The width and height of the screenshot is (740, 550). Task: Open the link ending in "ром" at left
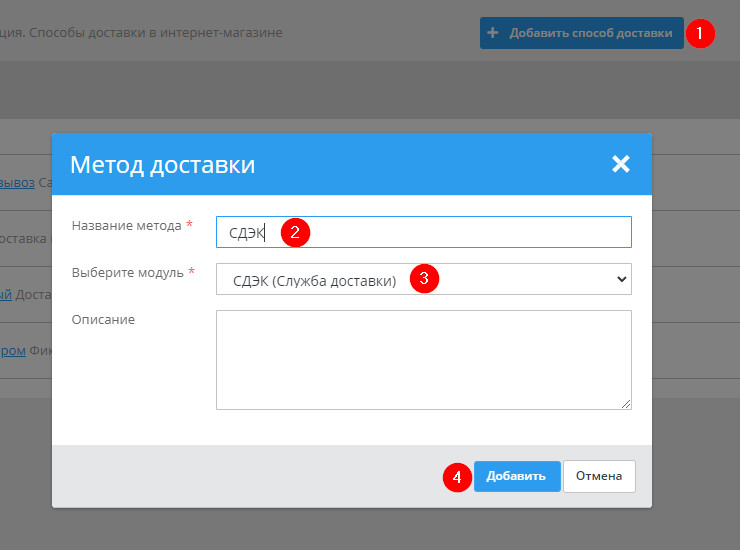click(x=12, y=351)
